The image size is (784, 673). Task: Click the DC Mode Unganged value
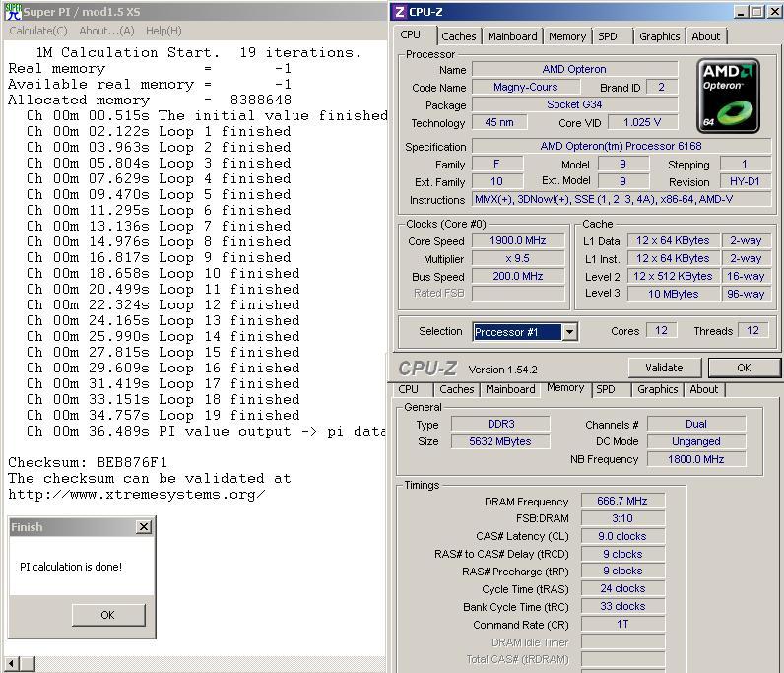[x=696, y=441]
